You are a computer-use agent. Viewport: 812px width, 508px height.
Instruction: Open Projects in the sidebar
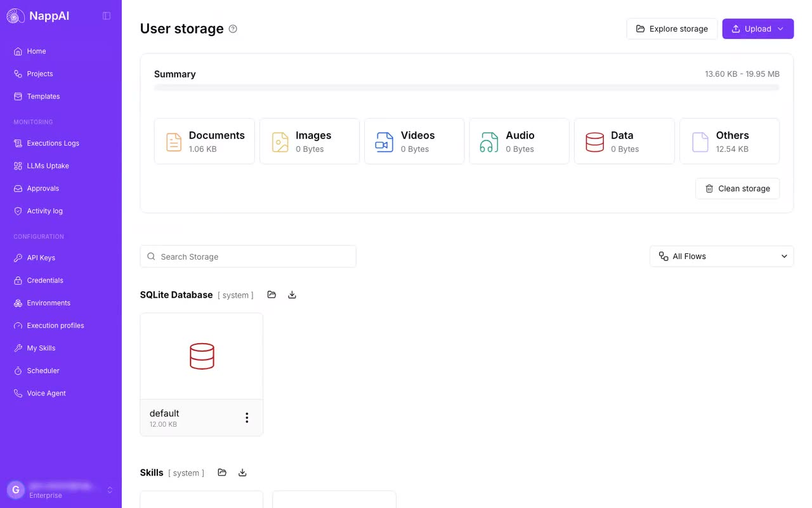61,74
